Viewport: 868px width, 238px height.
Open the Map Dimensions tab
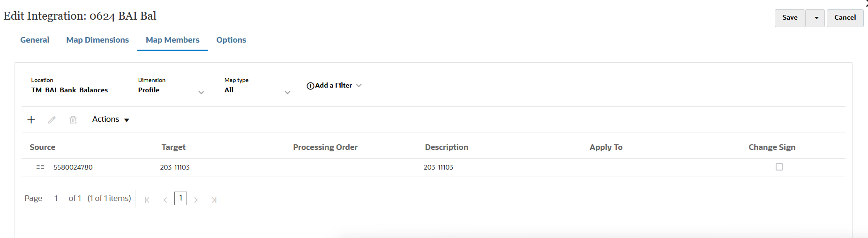pos(97,40)
